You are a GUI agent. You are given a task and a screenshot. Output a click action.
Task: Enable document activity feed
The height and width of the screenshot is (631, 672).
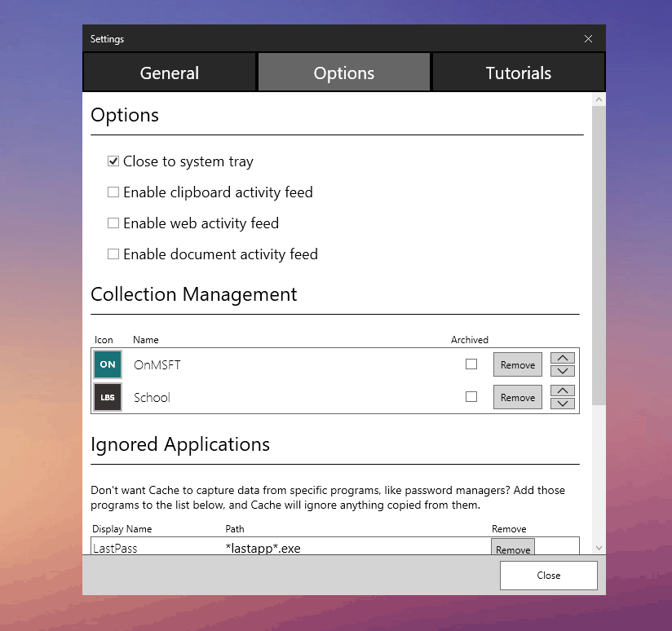(113, 254)
